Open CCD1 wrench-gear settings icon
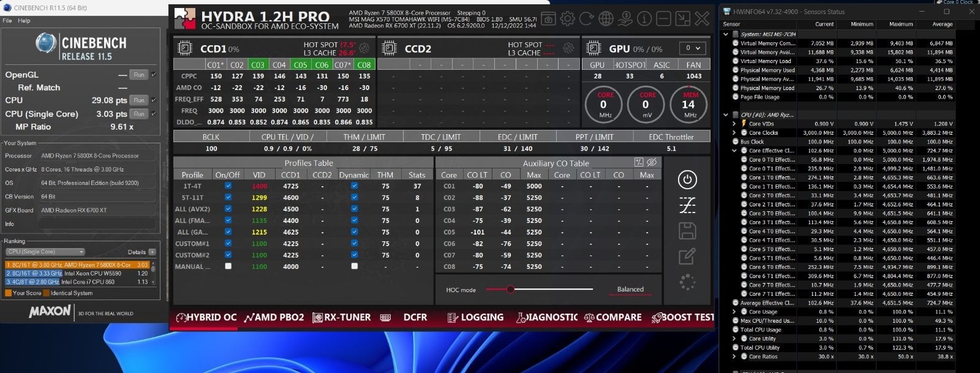Image resolution: width=980 pixels, height=373 pixels. (364, 48)
